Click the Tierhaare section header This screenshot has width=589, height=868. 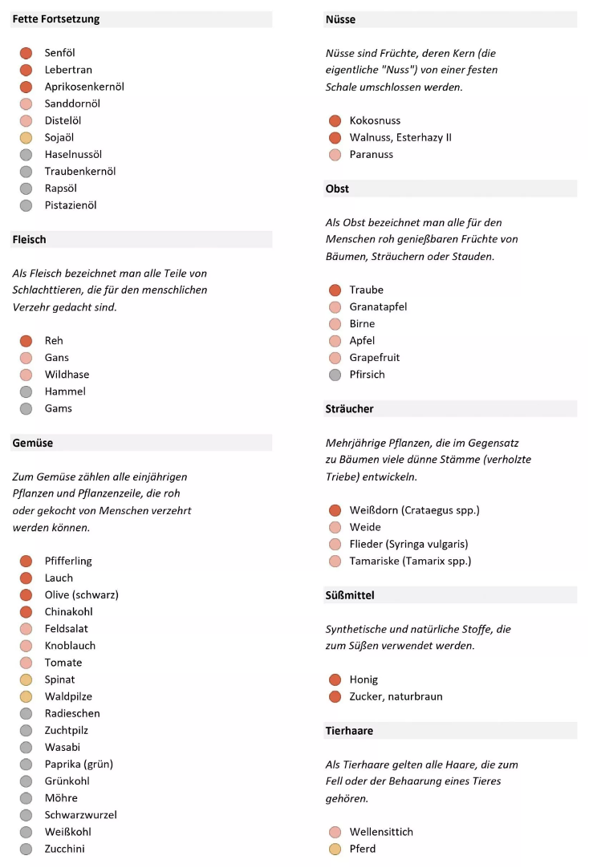(x=349, y=731)
